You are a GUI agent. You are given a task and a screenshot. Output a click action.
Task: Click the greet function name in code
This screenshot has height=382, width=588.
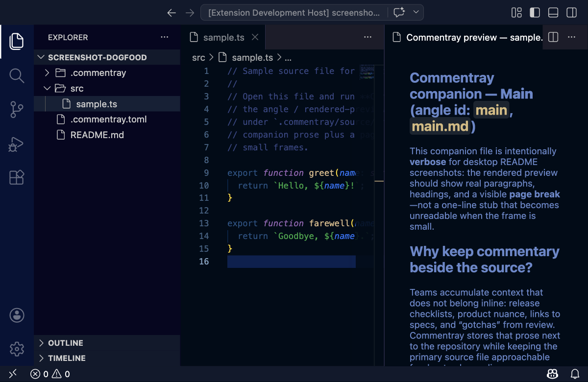point(321,173)
